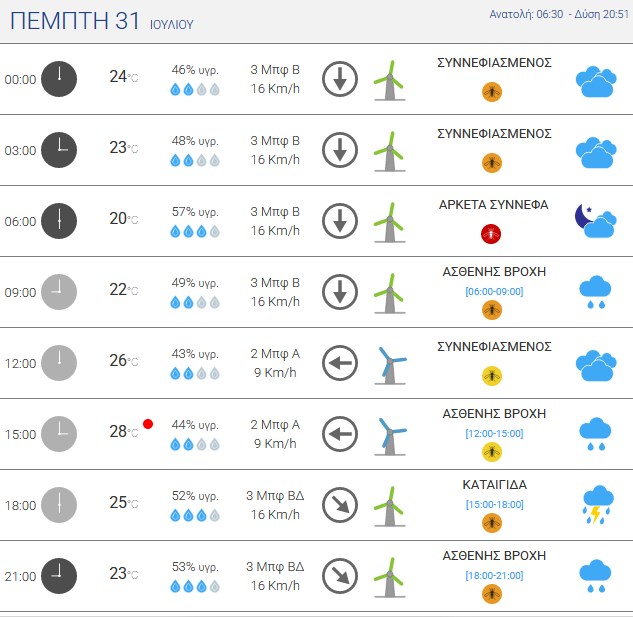Click the red mosquito icon at 06:00
633x617 pixels.
click(491, 234)
